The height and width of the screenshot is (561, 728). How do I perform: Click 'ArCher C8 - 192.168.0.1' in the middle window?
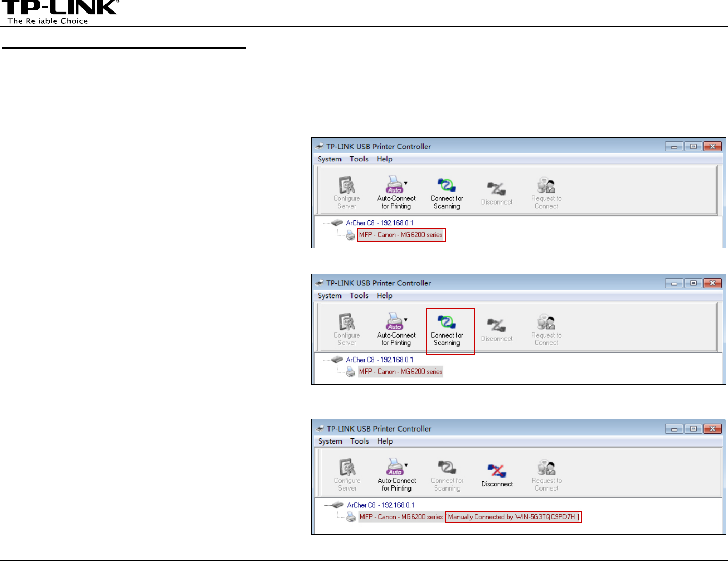pos(380,360)
